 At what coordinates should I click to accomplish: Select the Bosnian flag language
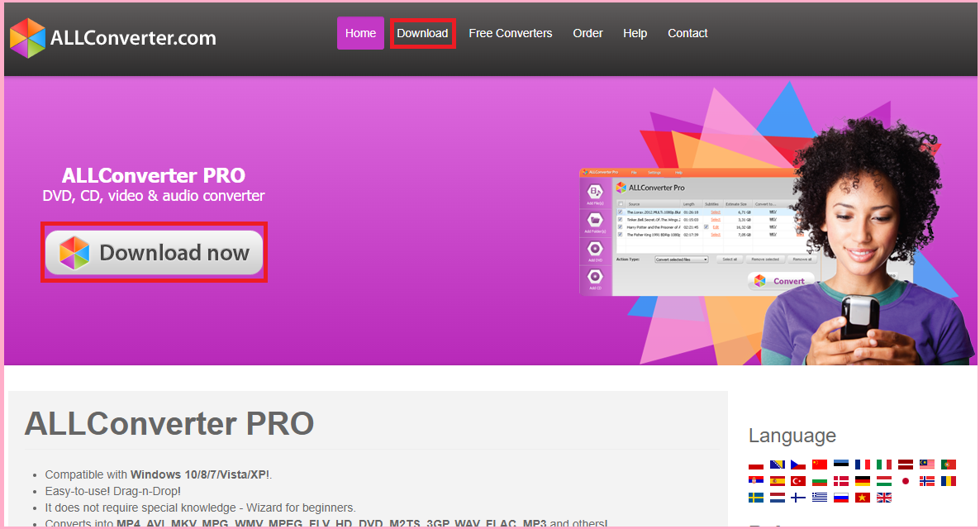pyautogui.click(x=778, y=465)
